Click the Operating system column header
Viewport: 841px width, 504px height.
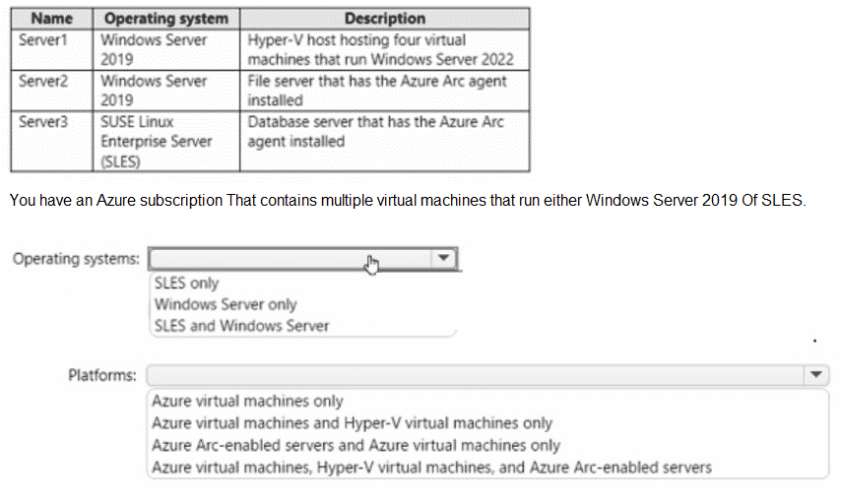[x=165, y=18]
